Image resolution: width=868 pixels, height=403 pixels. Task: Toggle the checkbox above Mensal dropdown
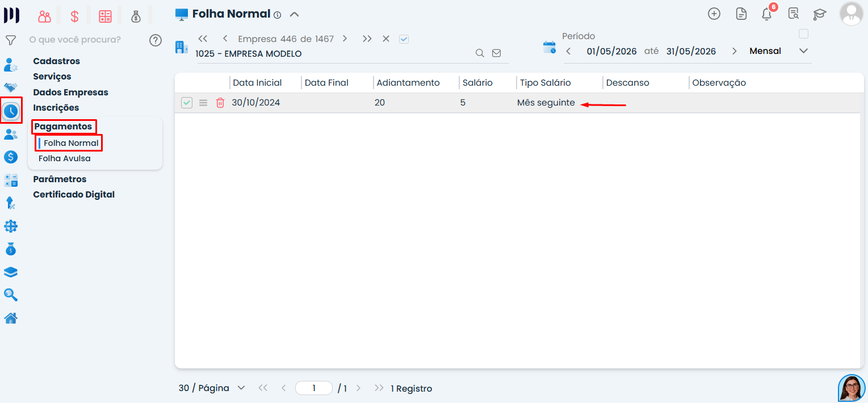[803, 34]
